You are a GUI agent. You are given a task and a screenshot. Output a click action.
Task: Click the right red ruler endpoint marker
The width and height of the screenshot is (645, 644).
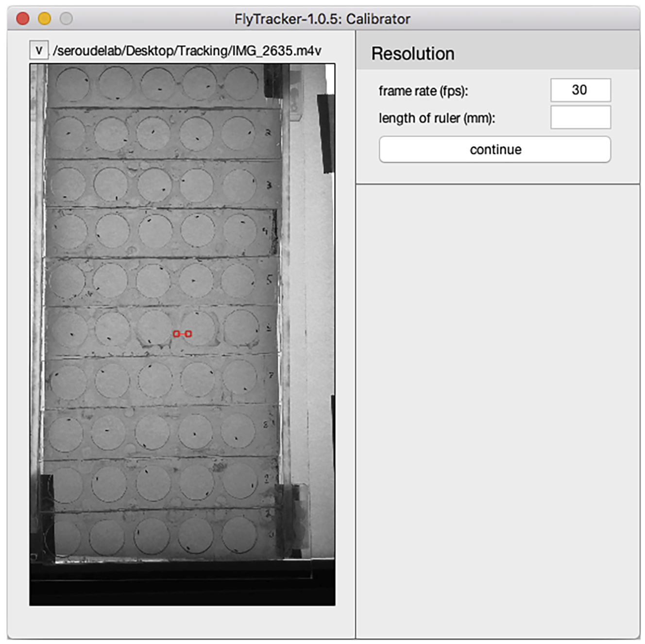click(188, 334)
